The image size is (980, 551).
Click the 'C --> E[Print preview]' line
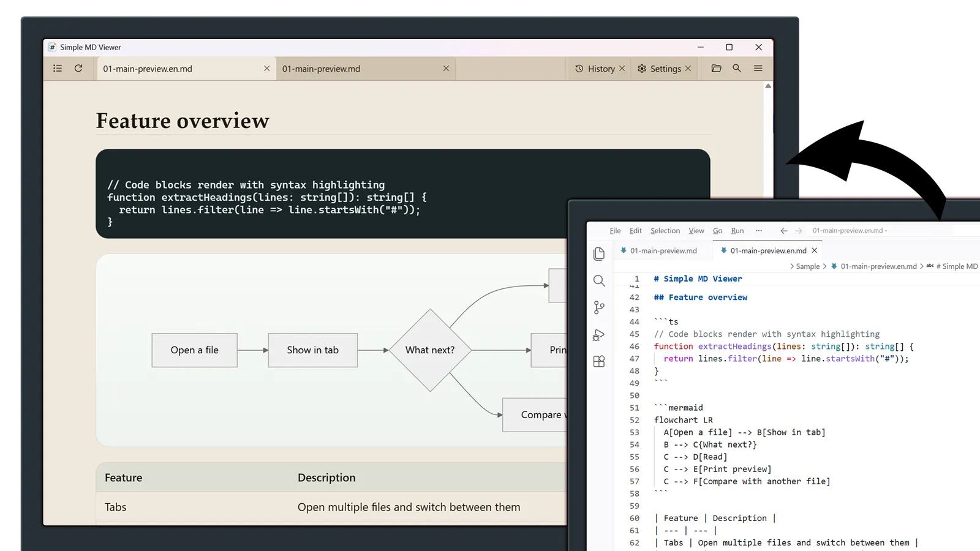point(717,469)
